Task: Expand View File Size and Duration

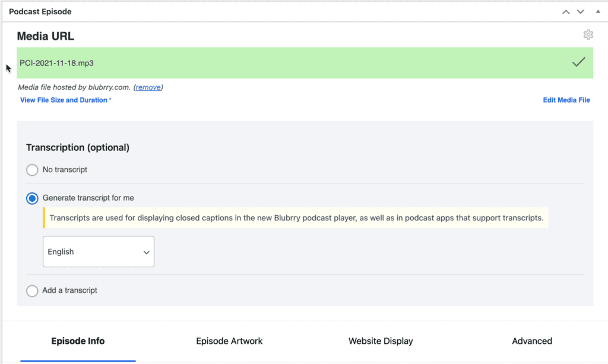Action: pos(65,100)
